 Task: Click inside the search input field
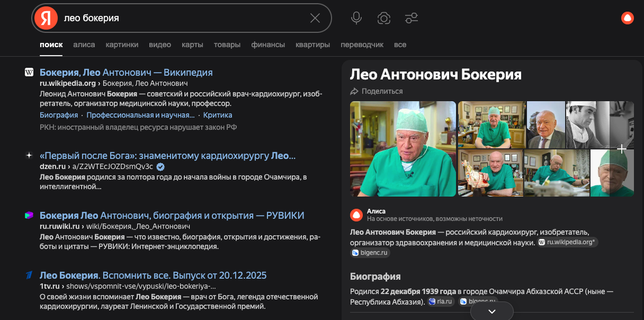pyautogui.click(x=161, y=18)
